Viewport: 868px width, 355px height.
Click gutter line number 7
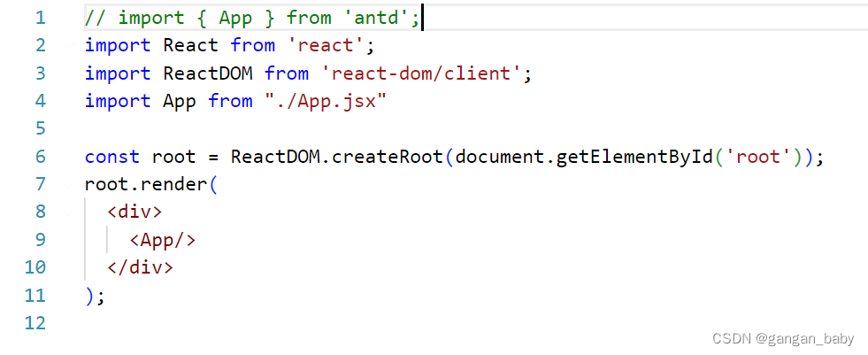coord(40,184)
